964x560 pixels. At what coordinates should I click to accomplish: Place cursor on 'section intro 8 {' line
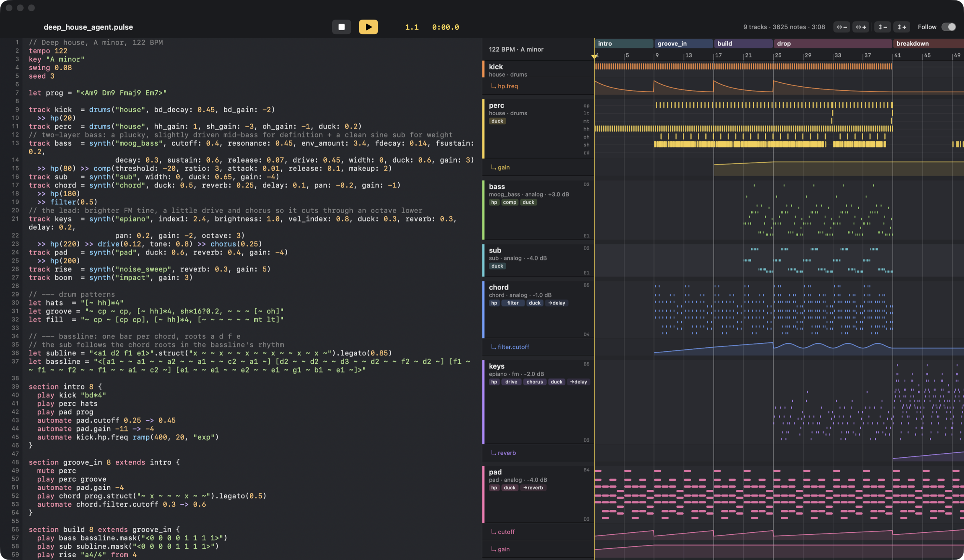[65, 387]
